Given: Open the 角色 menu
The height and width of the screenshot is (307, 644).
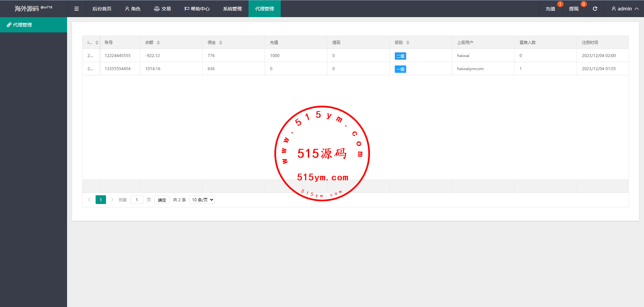Looking at the screenshot, I should pos(132,9).
